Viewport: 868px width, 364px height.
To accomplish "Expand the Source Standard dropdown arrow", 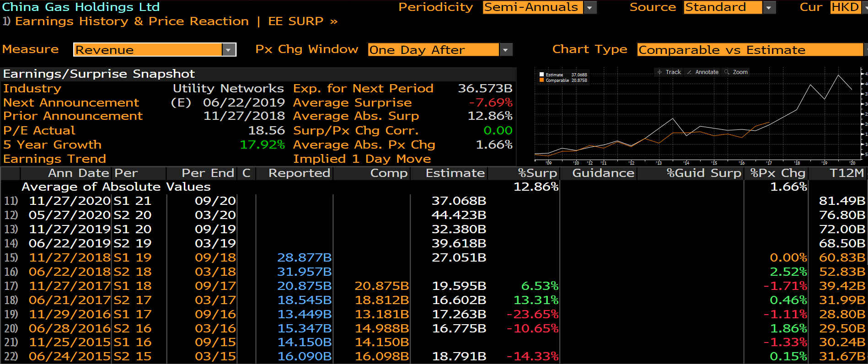I will tap(769, 8).
